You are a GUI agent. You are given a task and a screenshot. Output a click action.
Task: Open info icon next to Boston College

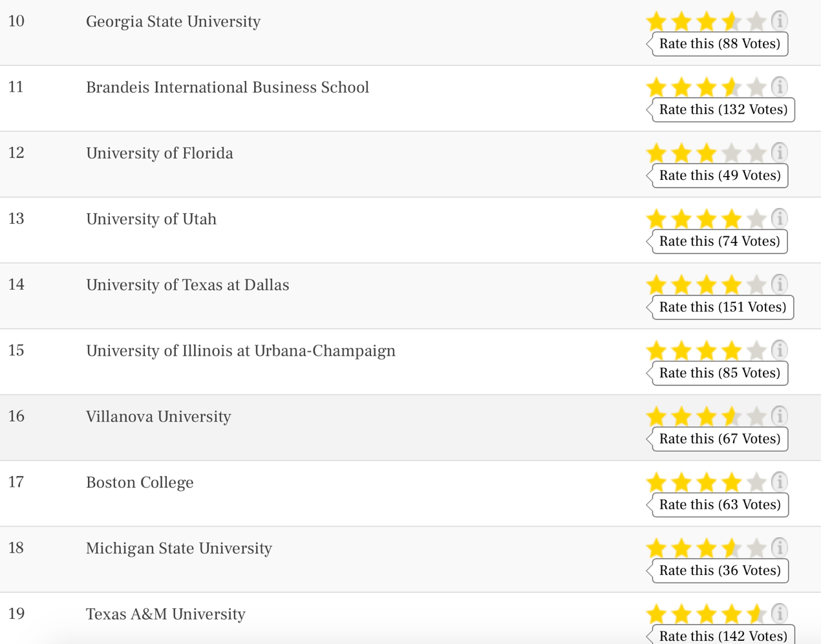(780, 482)
